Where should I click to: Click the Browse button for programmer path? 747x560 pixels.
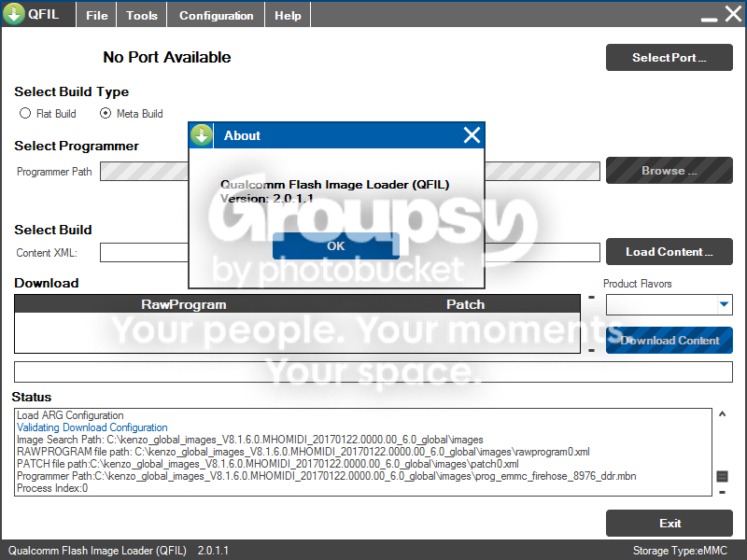pos(669,171)
